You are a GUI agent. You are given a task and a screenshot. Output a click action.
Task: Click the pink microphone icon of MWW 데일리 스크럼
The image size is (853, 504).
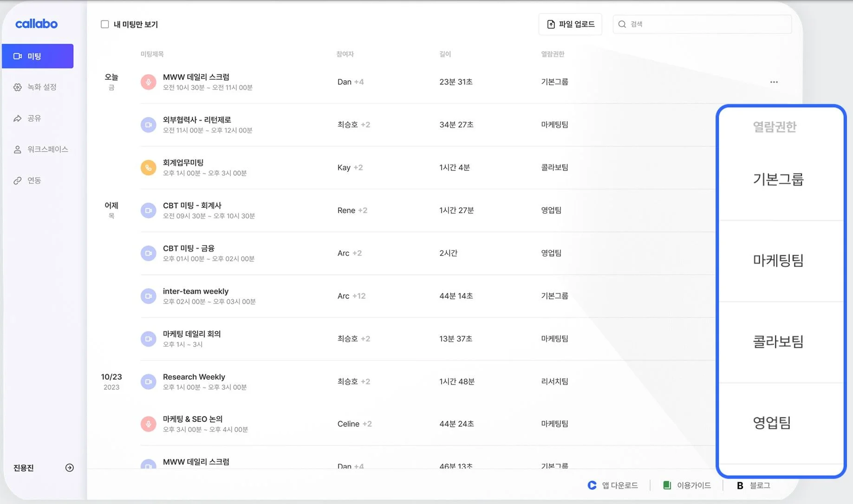[x=148, y=82]
